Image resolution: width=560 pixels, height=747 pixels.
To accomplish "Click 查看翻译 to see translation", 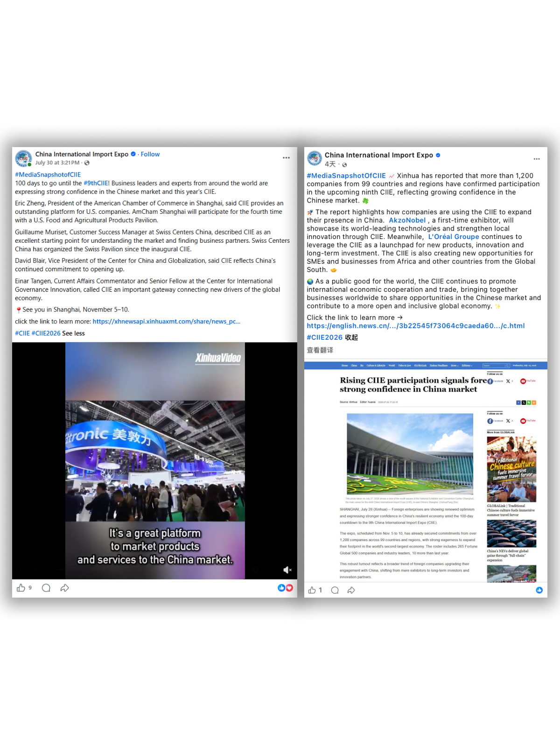I will tap(320, 350).
